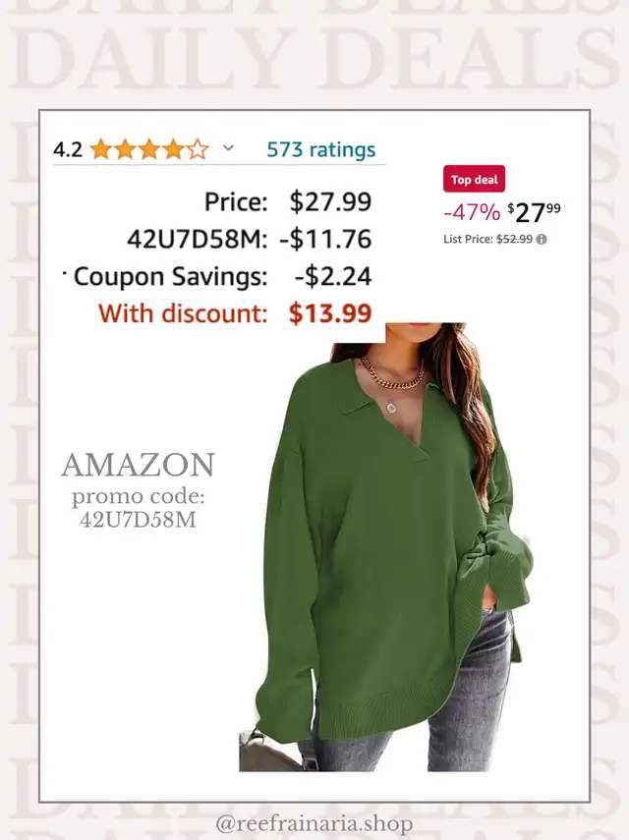629x840 pixels.
Task: Click the 4.2 rating number
Action: coord(68,150)
